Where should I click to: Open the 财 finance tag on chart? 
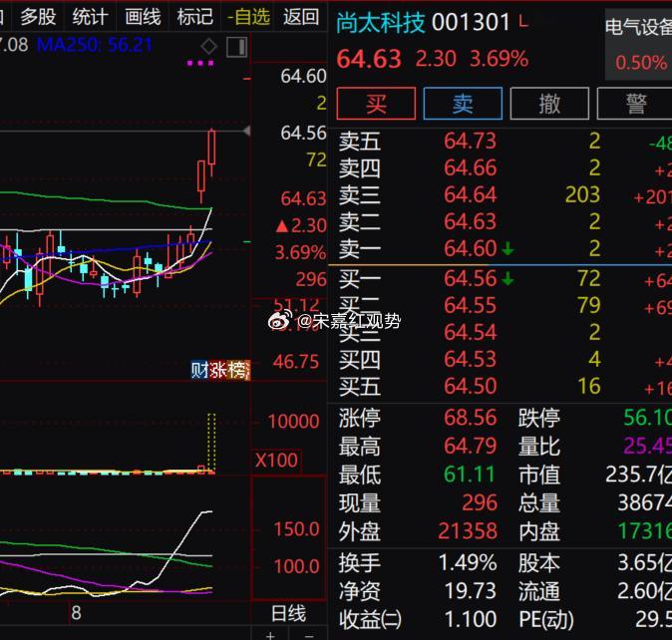[199, 370]
